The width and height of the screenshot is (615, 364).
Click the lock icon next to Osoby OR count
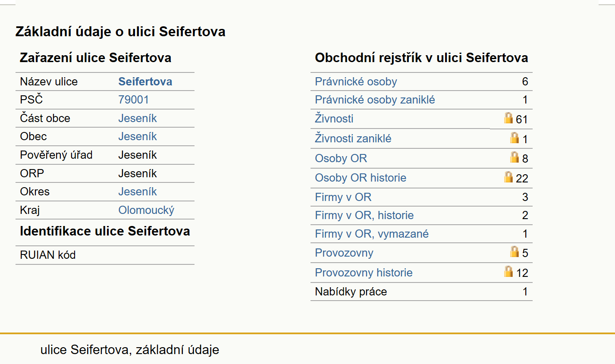[515, 157]
